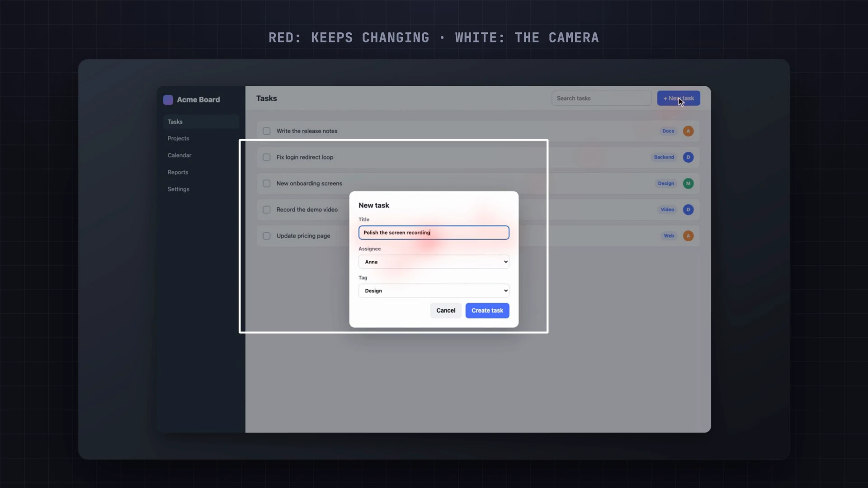Click the Acme Board purple logo icon

point(168,100)
